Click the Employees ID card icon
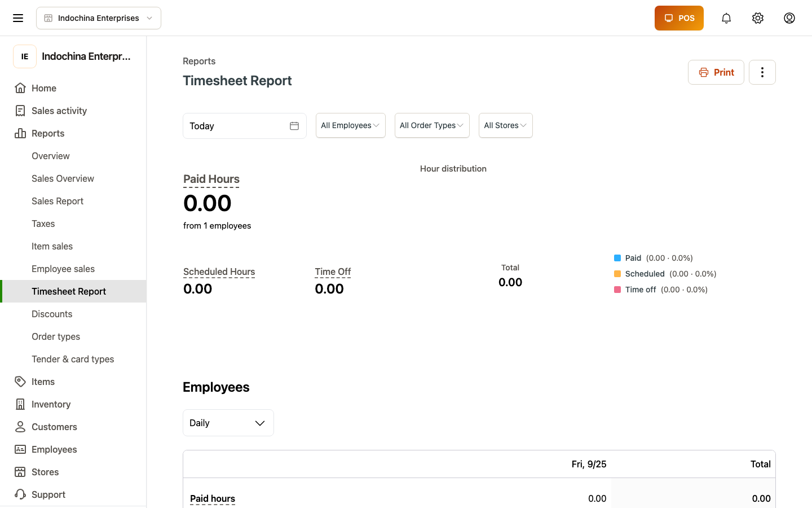Viewport: 812px width, 508px height. [20, 449]
